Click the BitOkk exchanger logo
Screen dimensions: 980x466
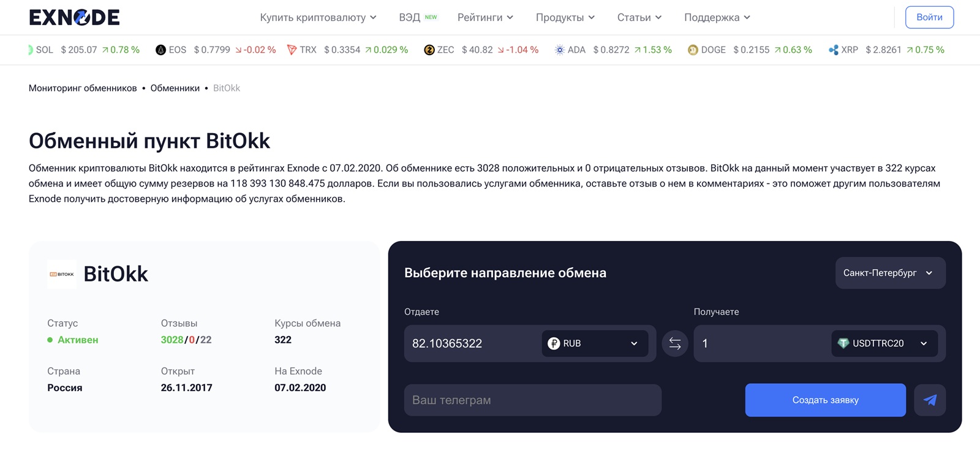tap(62, 274)
